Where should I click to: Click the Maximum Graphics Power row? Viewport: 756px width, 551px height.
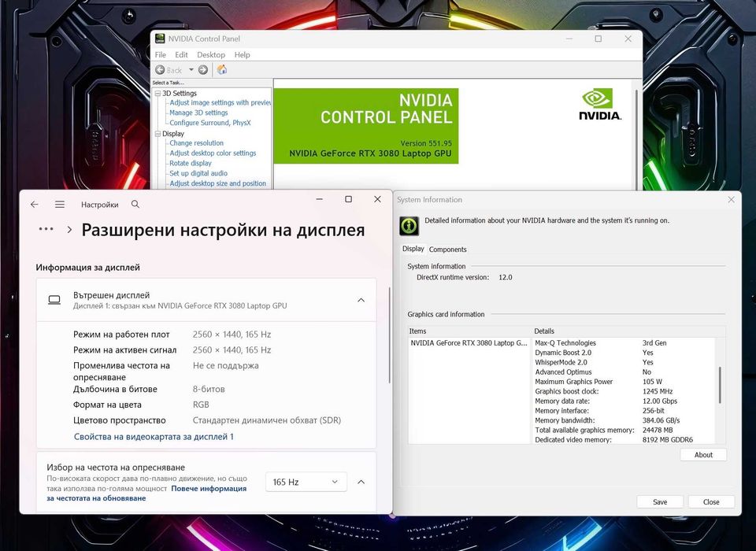624,382
